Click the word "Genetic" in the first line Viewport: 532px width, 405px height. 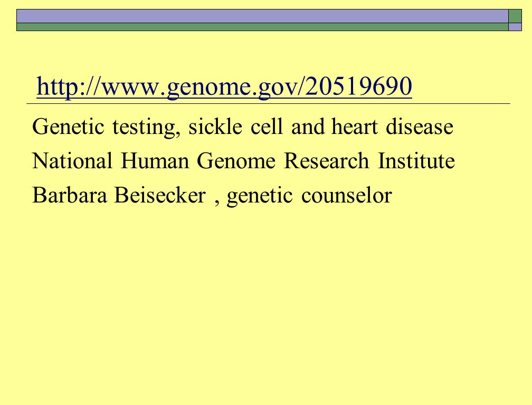click(68, 127)
